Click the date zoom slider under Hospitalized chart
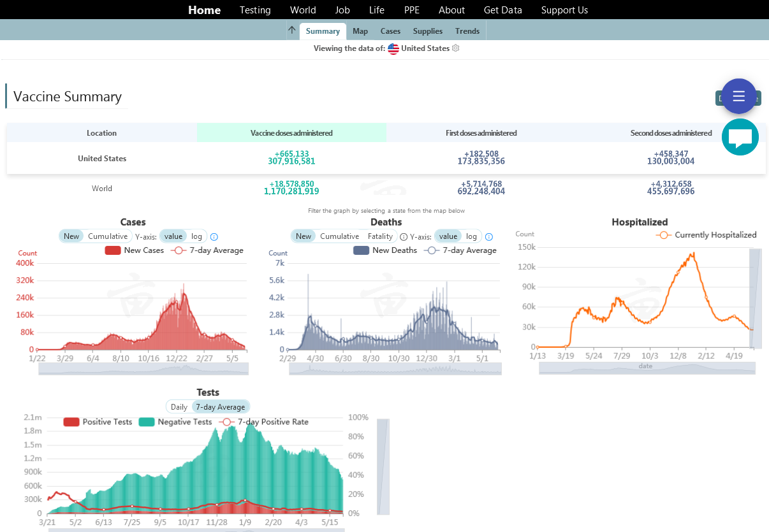 pos(647,368)
